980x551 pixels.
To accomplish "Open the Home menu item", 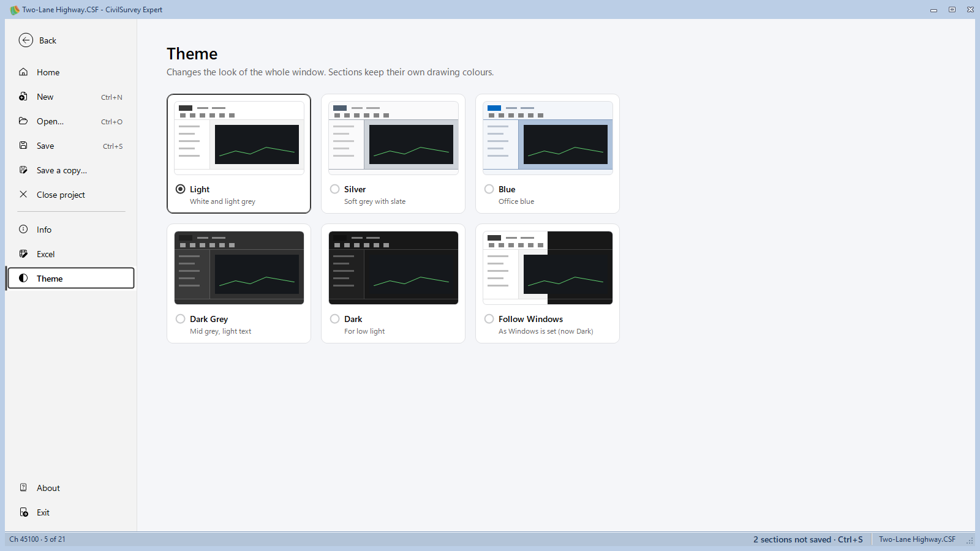I will pyautogui.click(x=71, y=72).
